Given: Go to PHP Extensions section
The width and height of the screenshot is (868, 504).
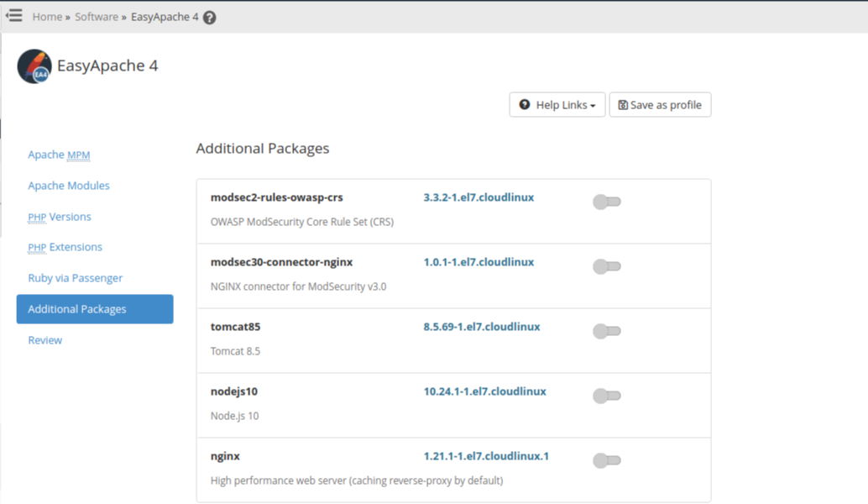Looking at the screenshot, I should click(x=65, y=247).
